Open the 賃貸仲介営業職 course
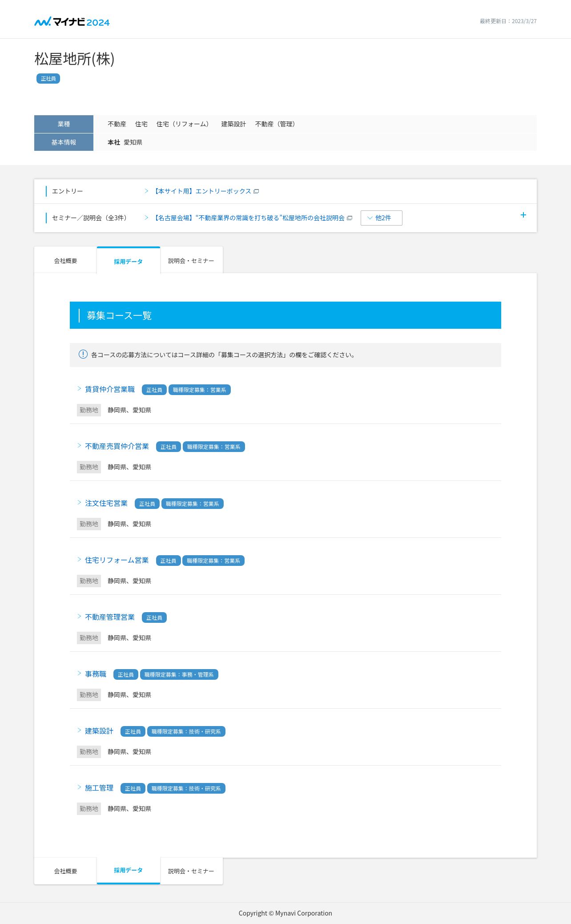Screen dimensions: 571x924 coord(110,389)
